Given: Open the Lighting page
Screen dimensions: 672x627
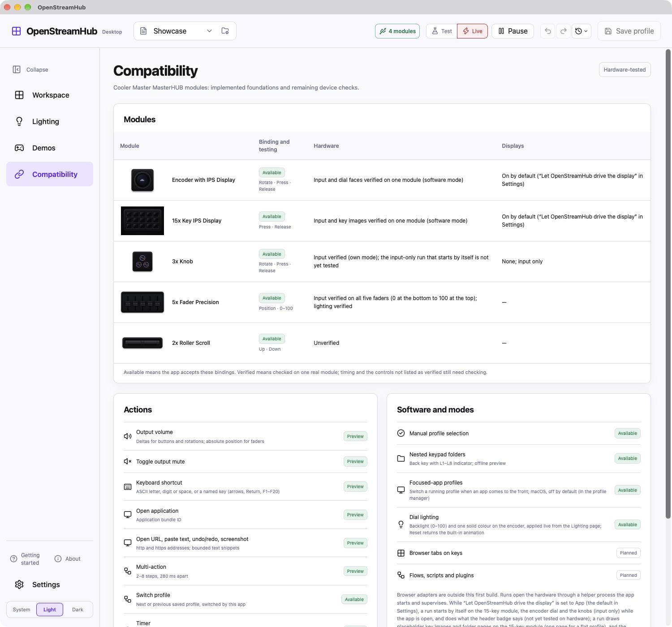Looking at the screenshot, I should coord(50,121).
